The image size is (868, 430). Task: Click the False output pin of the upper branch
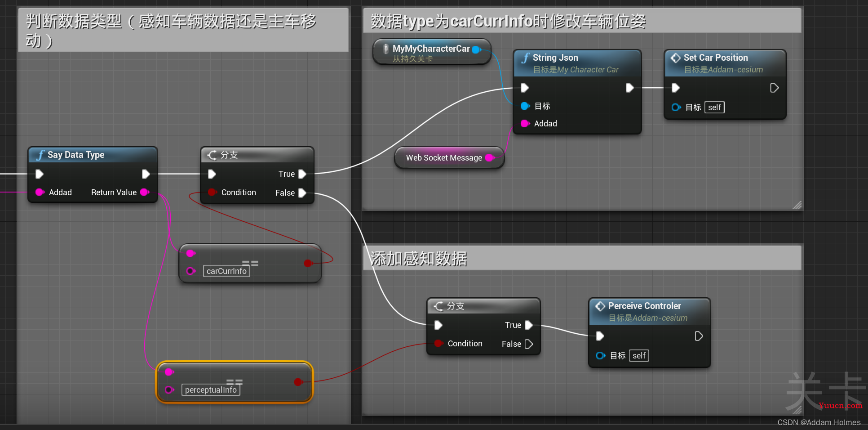[302, 193]
